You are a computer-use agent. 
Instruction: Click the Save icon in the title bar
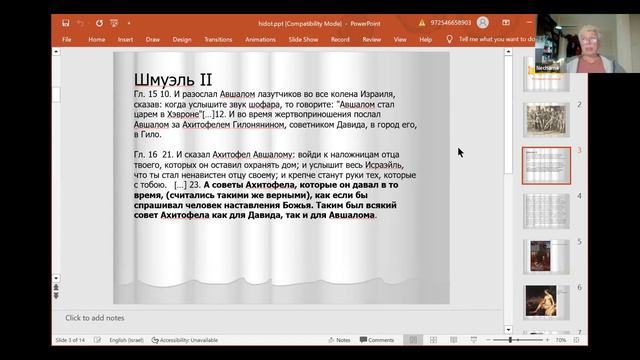(66, 23)
